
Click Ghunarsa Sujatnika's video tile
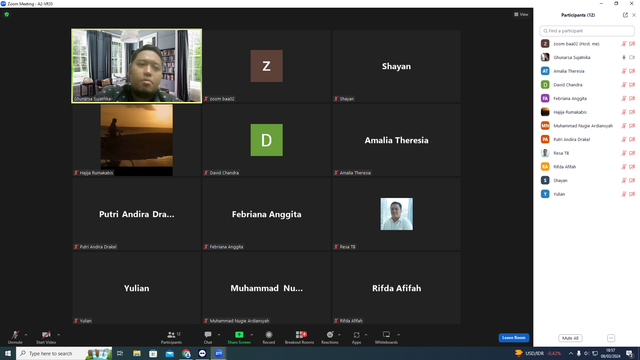click(x=136, y=66)
